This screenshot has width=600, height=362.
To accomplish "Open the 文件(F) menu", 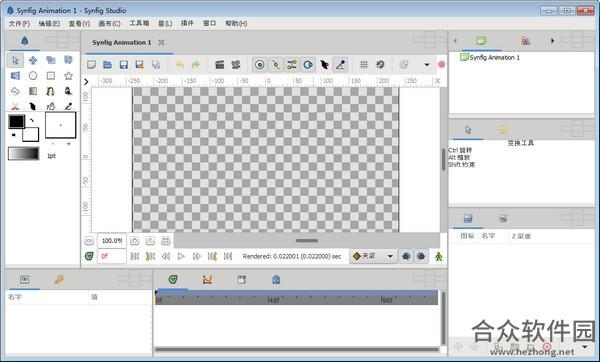I will pyautogui.click(x=19, y=24).
